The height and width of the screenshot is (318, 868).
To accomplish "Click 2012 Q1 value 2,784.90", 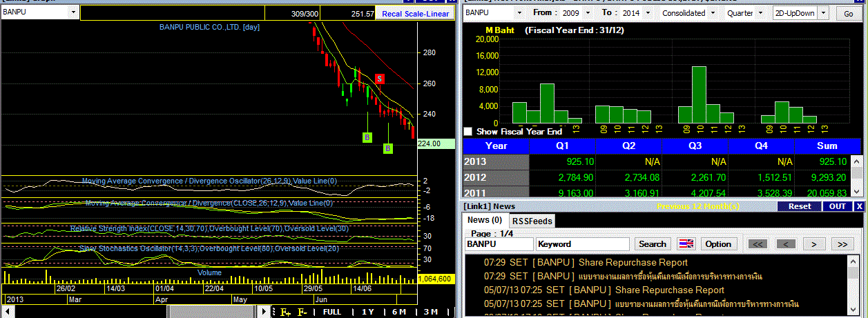I will click(575, 177).
